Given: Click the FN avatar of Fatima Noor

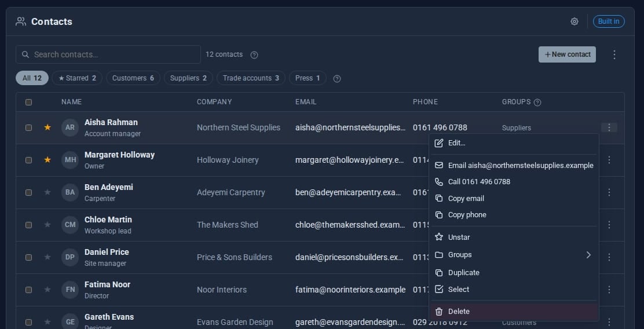Looking at the screenshot, I should [70, 290].
